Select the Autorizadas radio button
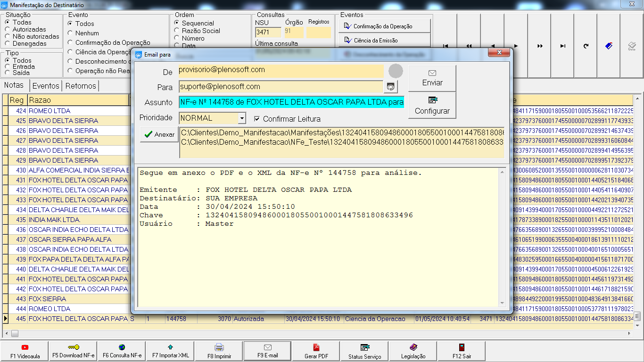Viewport: 644px width, 362px height. (x=7, y=29)
